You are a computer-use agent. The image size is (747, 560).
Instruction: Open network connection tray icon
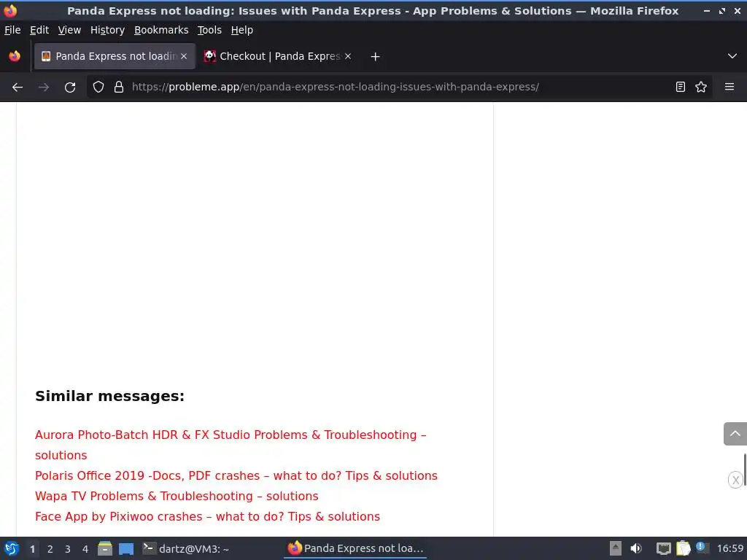663,548
